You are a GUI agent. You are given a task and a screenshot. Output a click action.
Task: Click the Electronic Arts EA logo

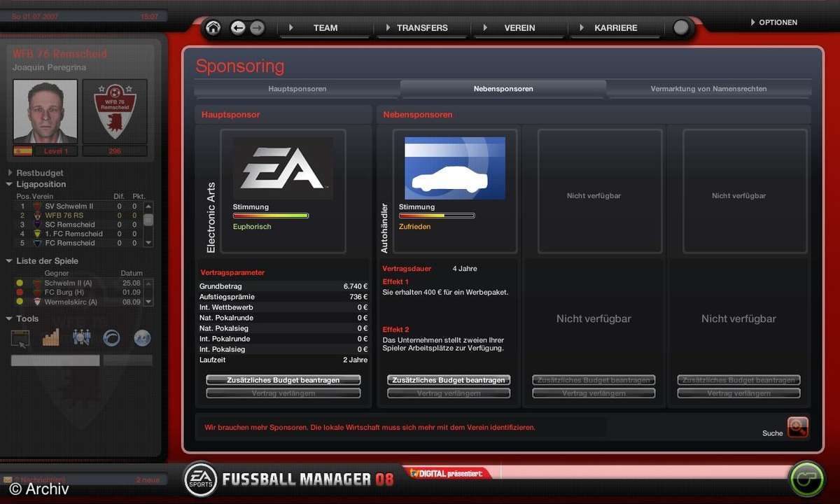283,169
